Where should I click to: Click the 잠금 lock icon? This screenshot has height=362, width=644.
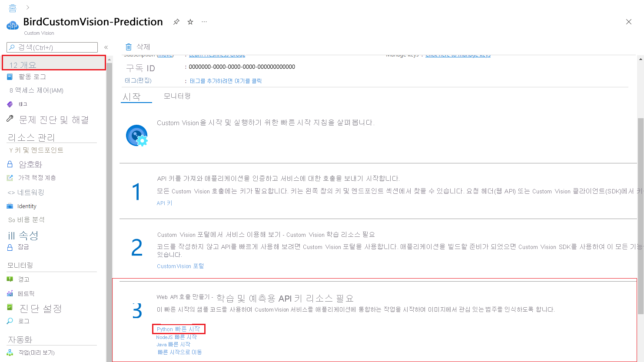click(10, 247)
